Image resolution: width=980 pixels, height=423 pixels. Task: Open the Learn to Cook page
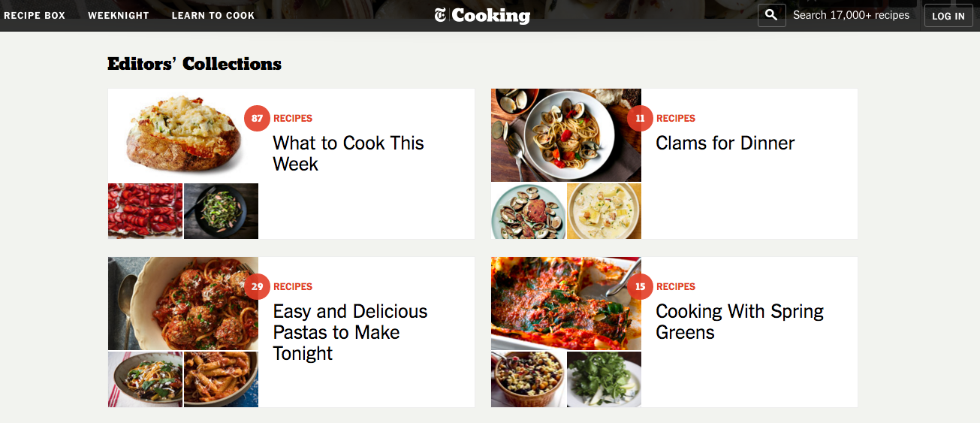(213, 16)
